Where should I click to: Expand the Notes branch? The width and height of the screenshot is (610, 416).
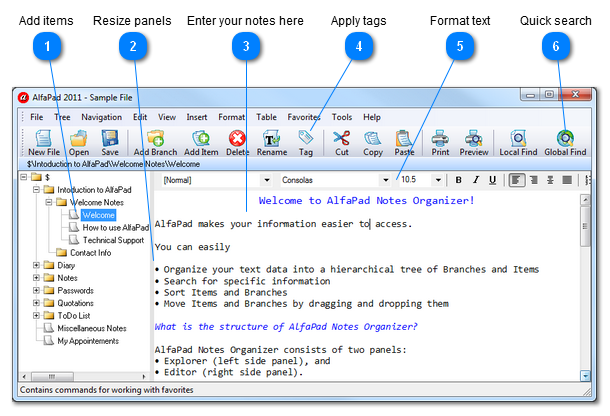coord(36,278)
